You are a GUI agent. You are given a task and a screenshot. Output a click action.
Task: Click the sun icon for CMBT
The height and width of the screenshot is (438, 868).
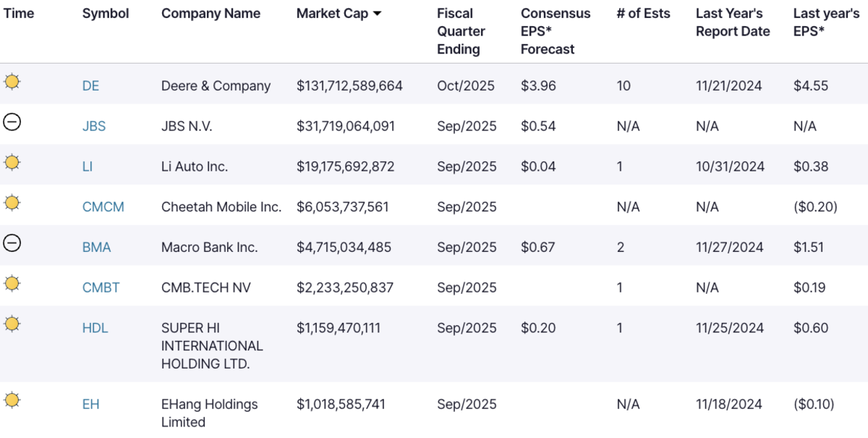(12, 284)
